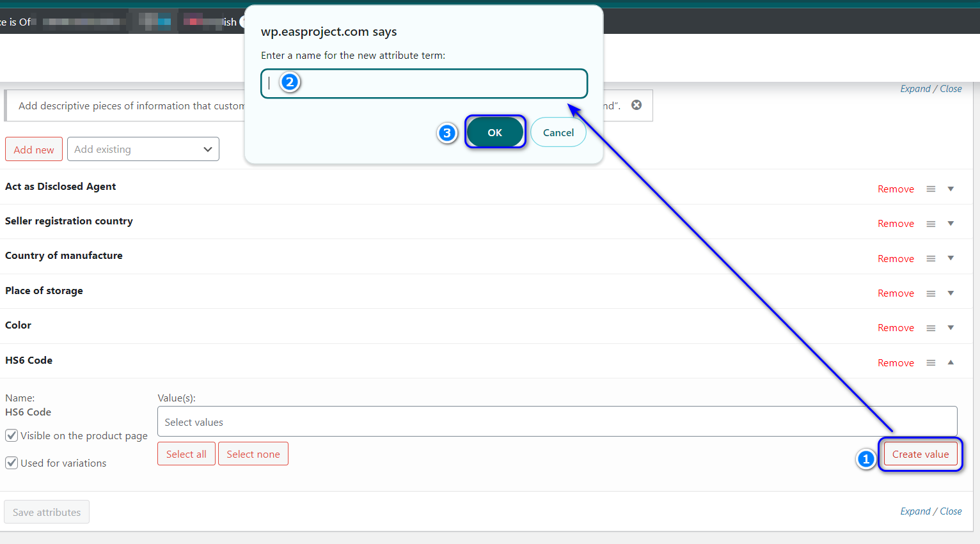Click the Select values field
The width and height of the screenshot is (980, 544).
click(557, 422)
